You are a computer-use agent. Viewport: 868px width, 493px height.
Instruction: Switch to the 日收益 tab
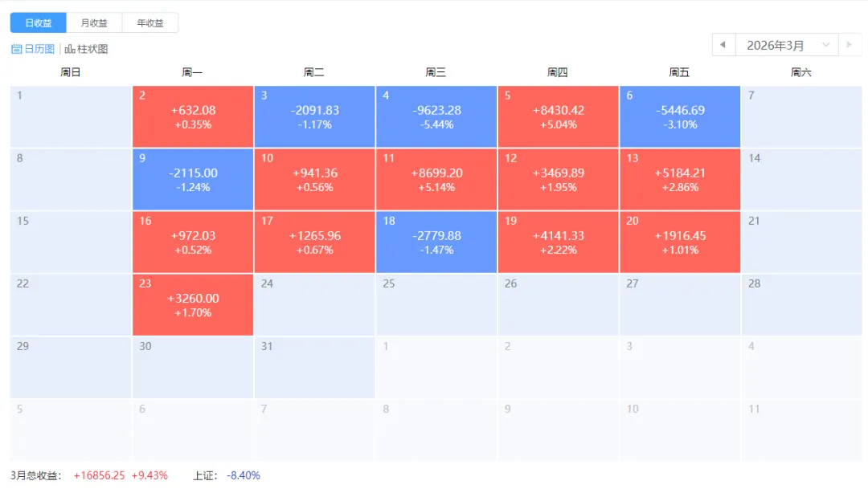(x=38, y=23)
